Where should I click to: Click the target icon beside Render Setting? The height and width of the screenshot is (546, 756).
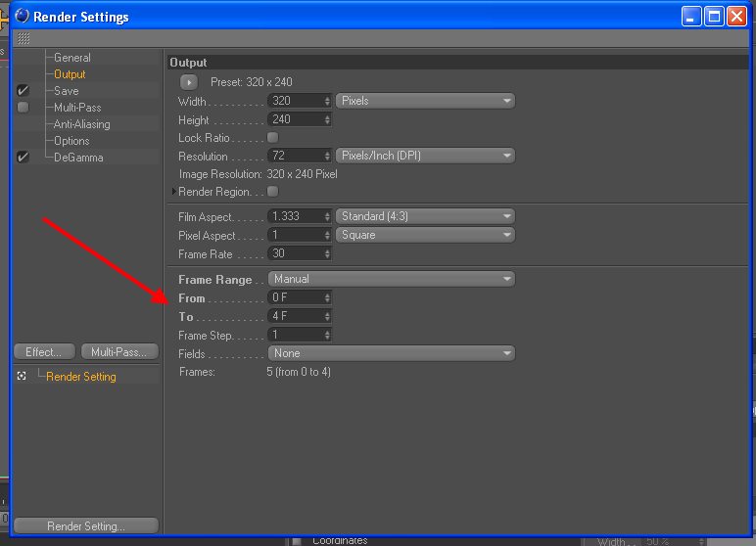coord(22,376)
